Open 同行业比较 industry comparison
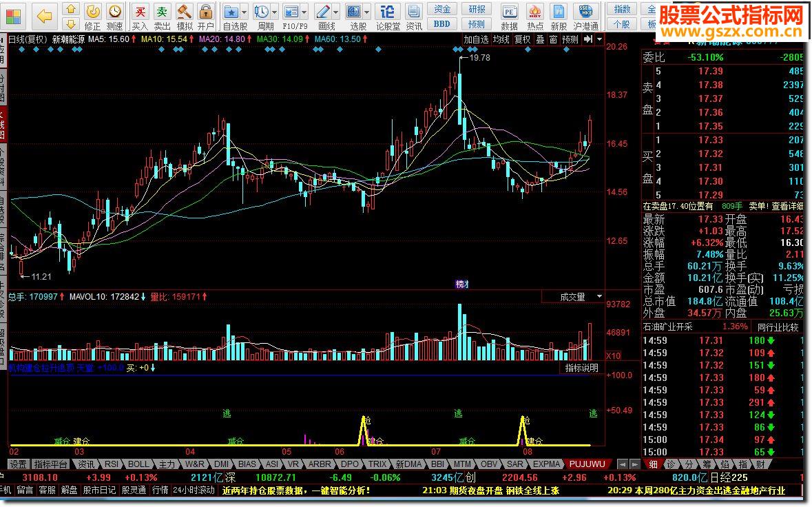 tap(778, 327)
